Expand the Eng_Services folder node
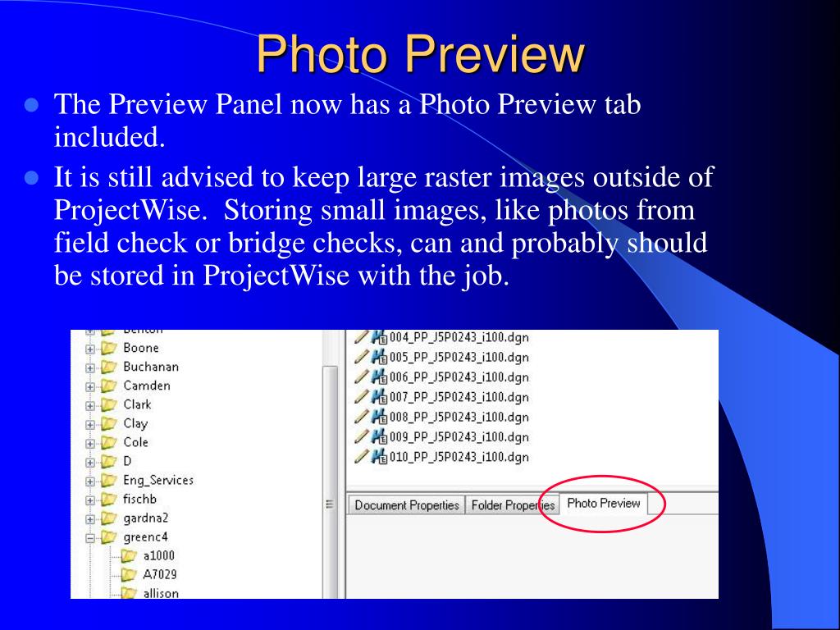840x630 pixels. tap(90, 481)
